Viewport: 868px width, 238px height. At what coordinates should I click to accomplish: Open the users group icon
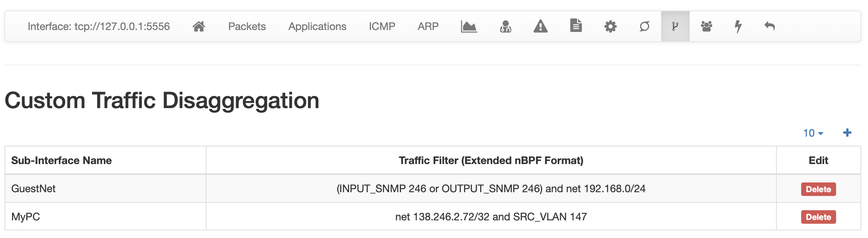(x=707, y=26)
